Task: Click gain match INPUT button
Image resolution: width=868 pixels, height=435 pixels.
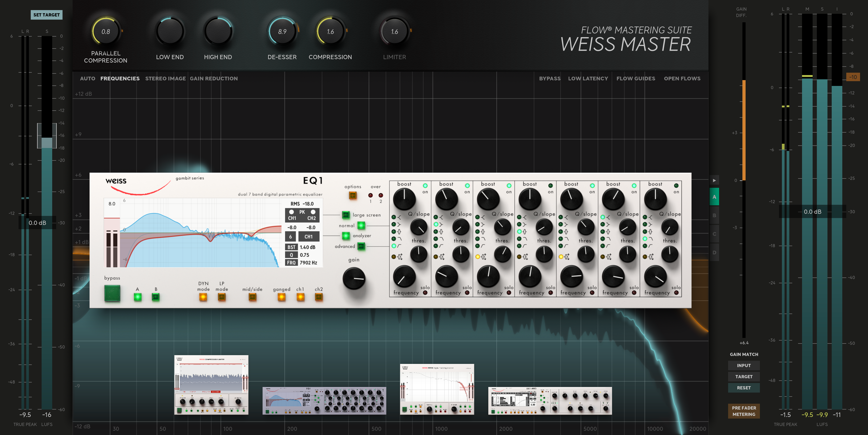Action: pyautogui.click(x=744, y=366)
